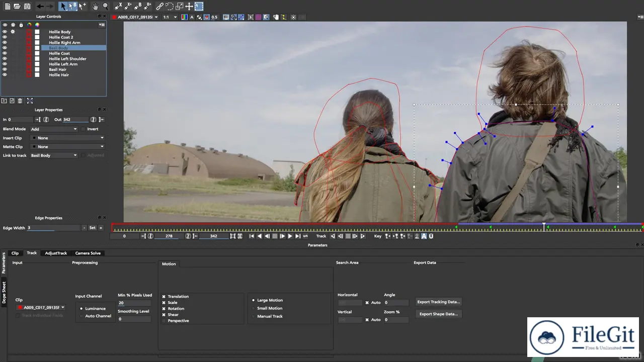Select the Manual Track radio button
644x362 pixels.
[253, 316]
